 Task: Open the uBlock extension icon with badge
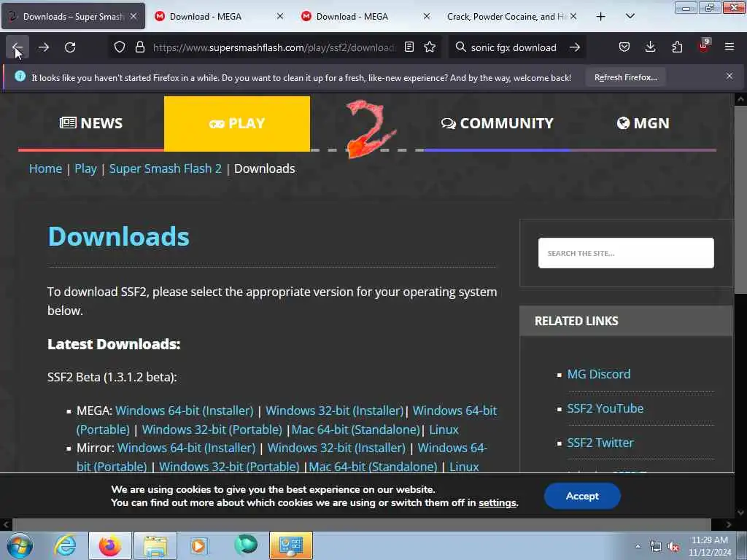pyautogui.click(x=704, y=46)
